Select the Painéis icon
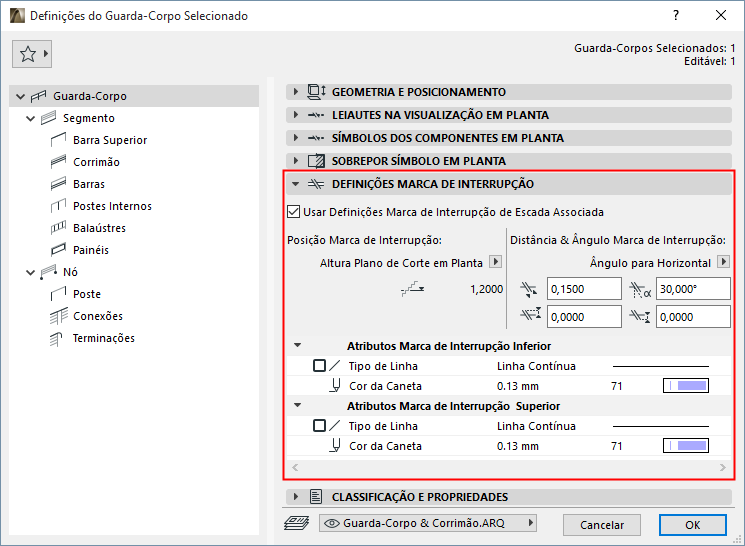This screenshot has width=745, height=546. pyautogui.click(x=58, y=249)
